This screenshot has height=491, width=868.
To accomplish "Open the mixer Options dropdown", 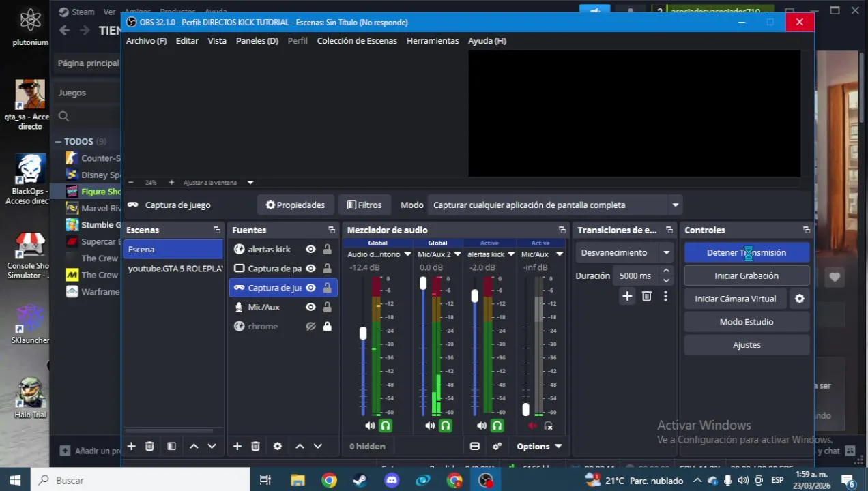I will click(539, 446).
